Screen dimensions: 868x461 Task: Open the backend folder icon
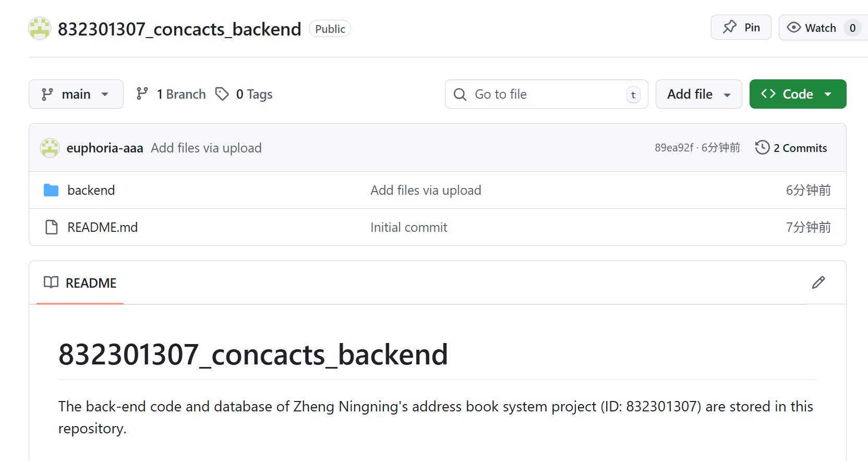tap(51, 190)
